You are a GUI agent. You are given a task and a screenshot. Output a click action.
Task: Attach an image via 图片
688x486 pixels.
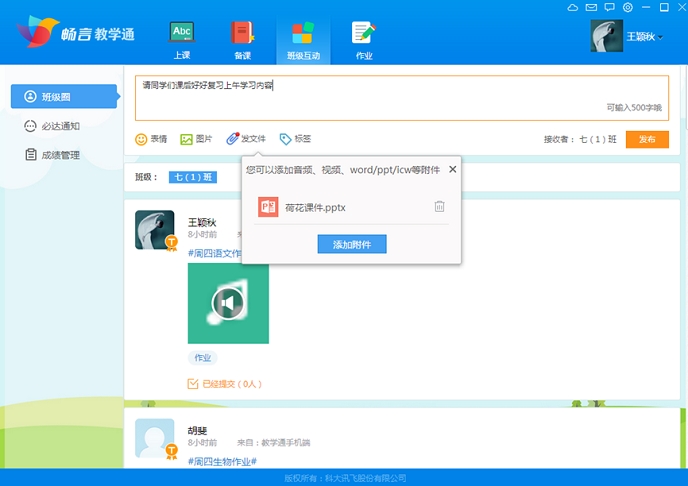[x=196, y=139]
